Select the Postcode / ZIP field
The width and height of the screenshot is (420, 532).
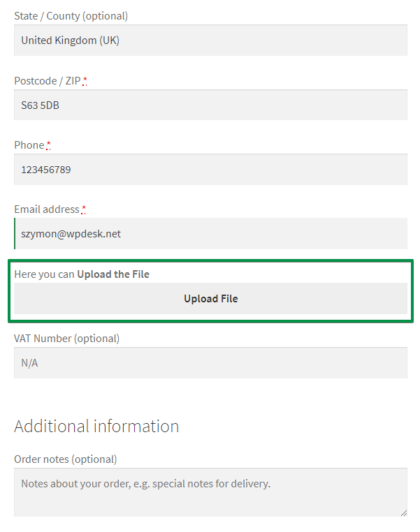210,105
